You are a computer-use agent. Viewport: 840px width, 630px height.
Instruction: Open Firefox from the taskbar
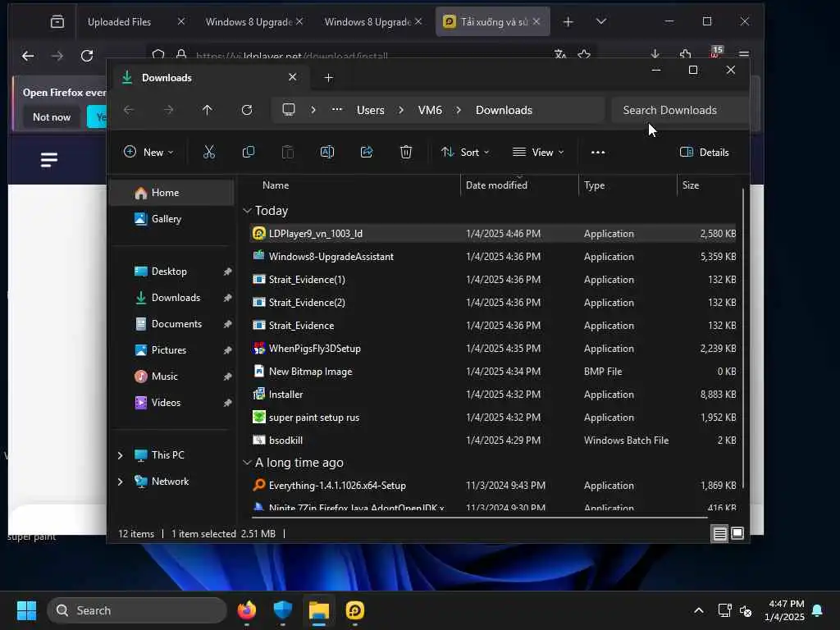point(246,610)
